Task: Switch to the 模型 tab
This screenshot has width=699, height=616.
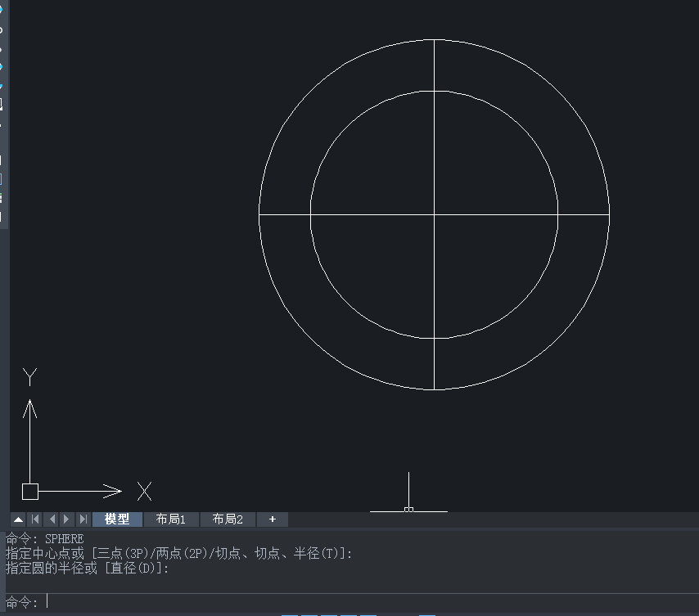Action: tap(115, 519)
